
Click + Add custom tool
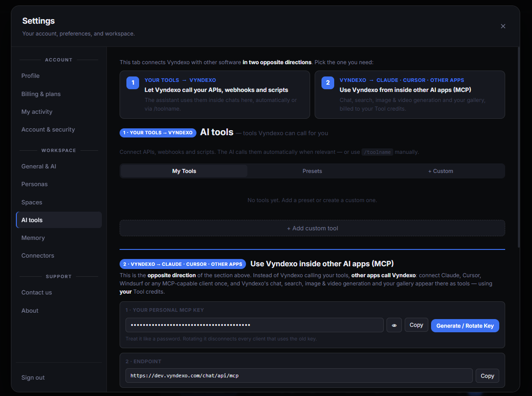(312, 228)
